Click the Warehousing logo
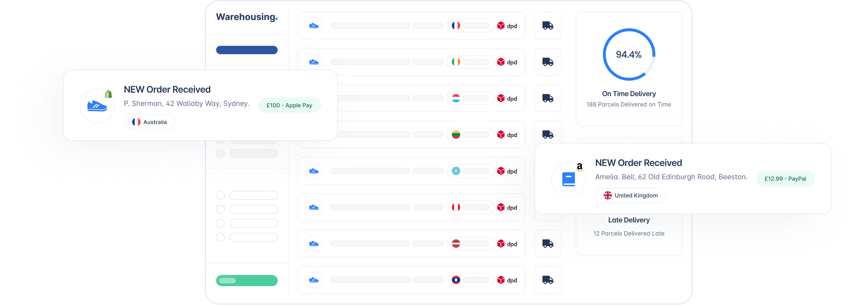This screenshot has height=305, width=868. click(x=247, y=17)
